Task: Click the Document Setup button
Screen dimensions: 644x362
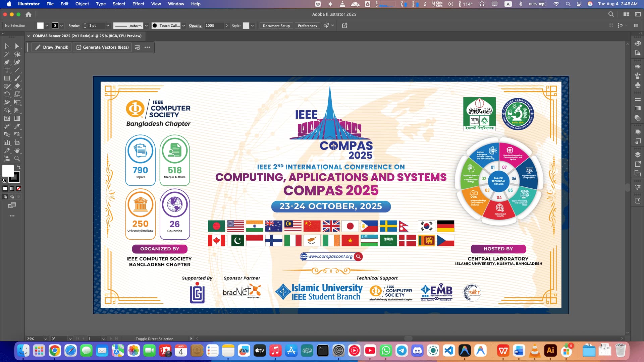Action: pos(276,26)
